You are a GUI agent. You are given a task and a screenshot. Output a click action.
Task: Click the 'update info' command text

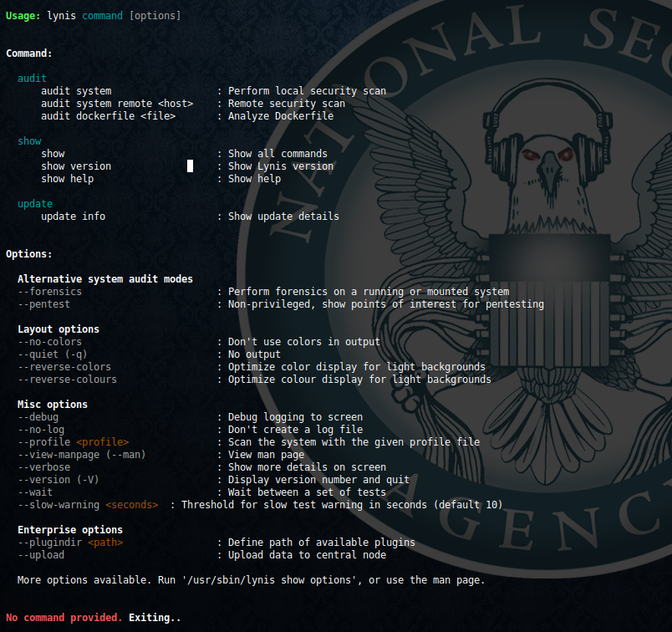point(73,217)
